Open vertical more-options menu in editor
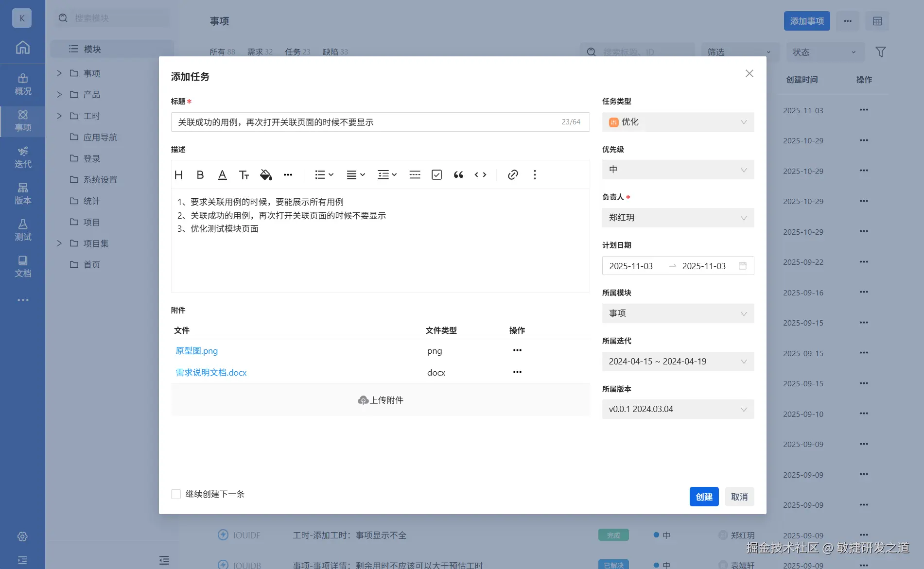The height and width of the screenshot is (569, 924). pos(535,175)
